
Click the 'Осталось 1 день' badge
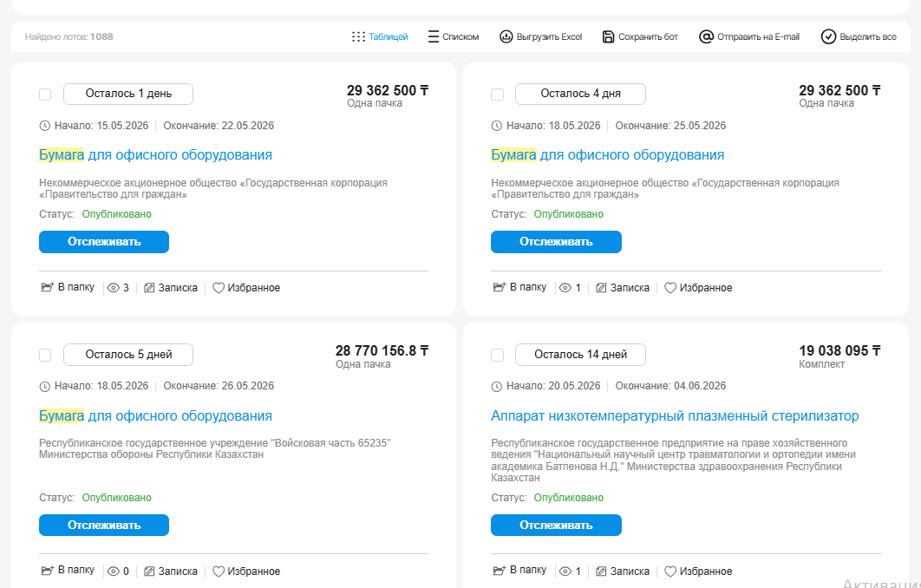coord(128,94)
